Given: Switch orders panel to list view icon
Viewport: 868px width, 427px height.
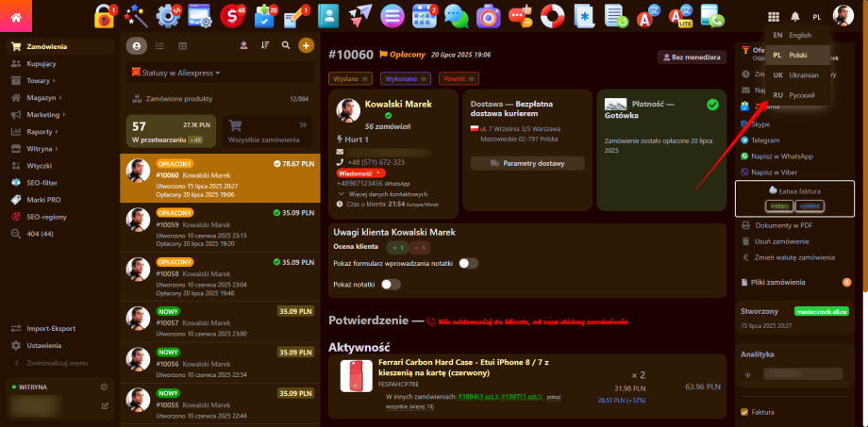Looking at the screenshot, I should point(159,46).
